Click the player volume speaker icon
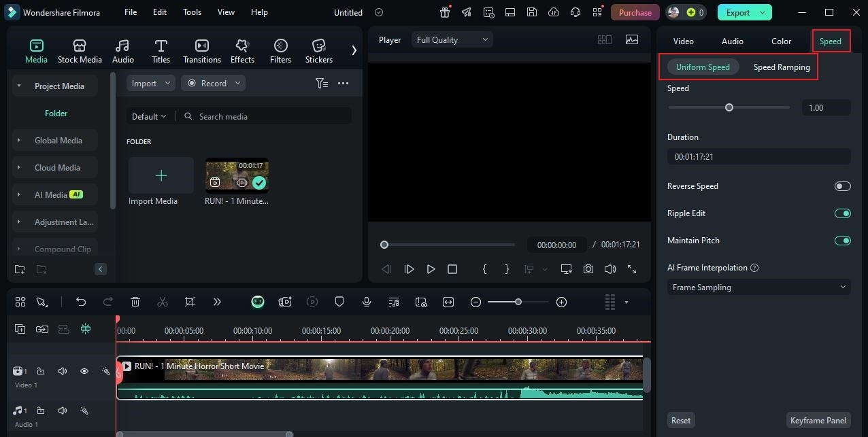The width and height of the screenshot is (868, 437). click(x=610, y=269)
